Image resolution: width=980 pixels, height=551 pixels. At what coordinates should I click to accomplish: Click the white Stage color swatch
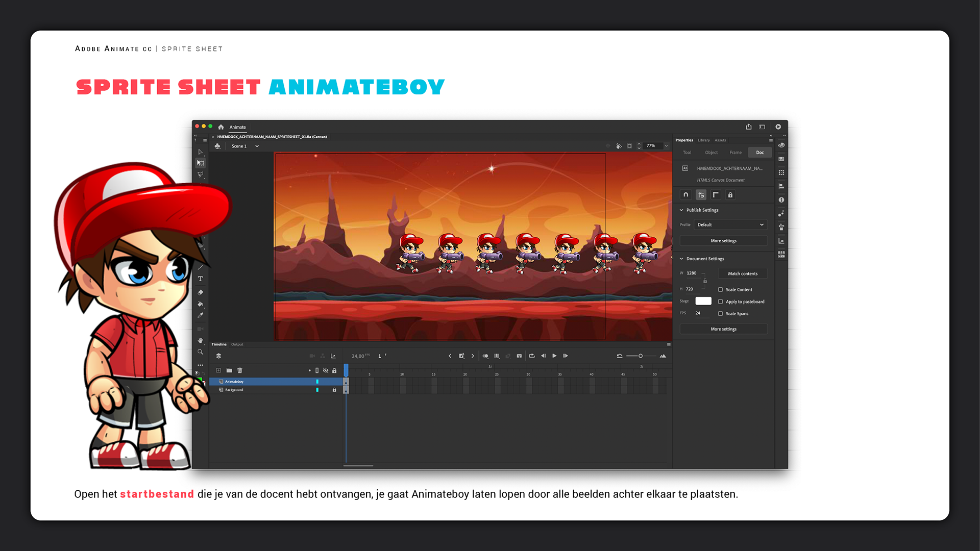point(703,302)
